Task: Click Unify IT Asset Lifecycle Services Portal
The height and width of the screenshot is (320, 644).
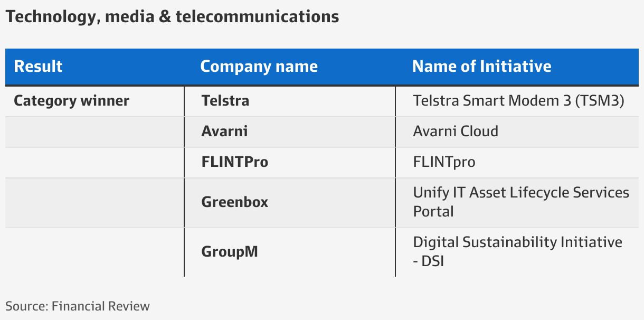Action: pos(521,202)
